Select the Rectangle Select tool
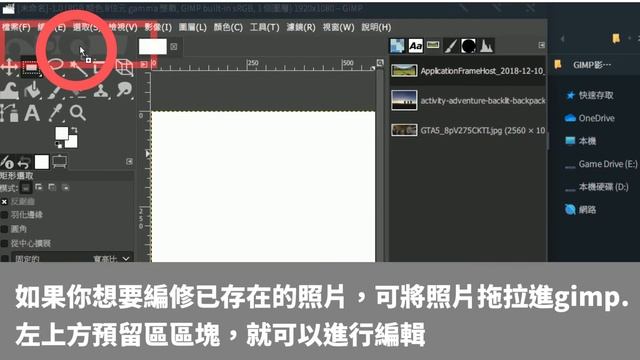The width and height of the screenshot is (640, 360). (x=31, y=68)
